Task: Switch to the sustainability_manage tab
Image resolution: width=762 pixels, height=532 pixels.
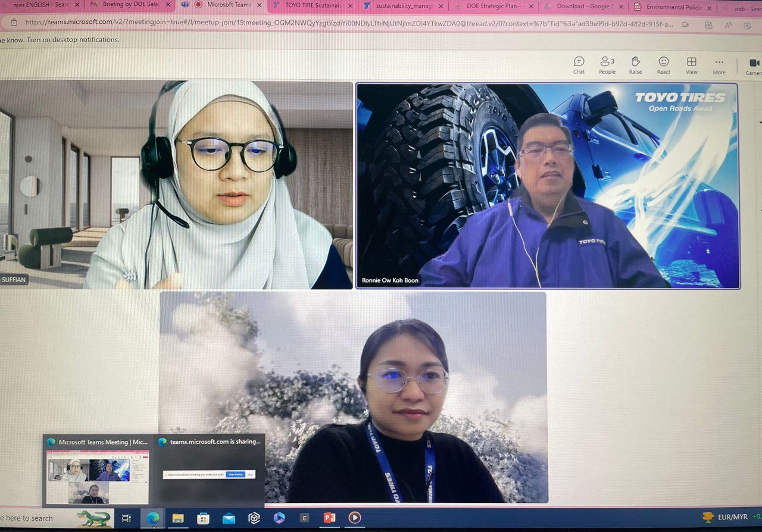Action: [x=402, y=6]
